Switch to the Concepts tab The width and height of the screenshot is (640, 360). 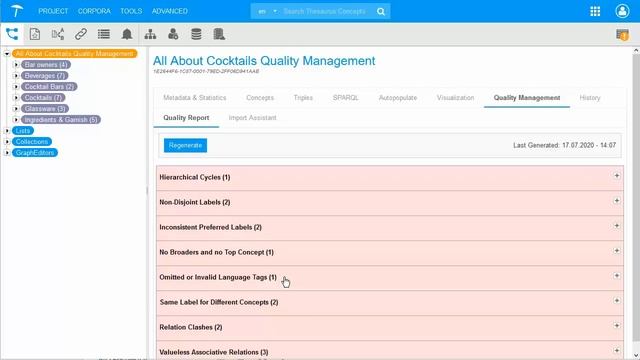point(260,98)
